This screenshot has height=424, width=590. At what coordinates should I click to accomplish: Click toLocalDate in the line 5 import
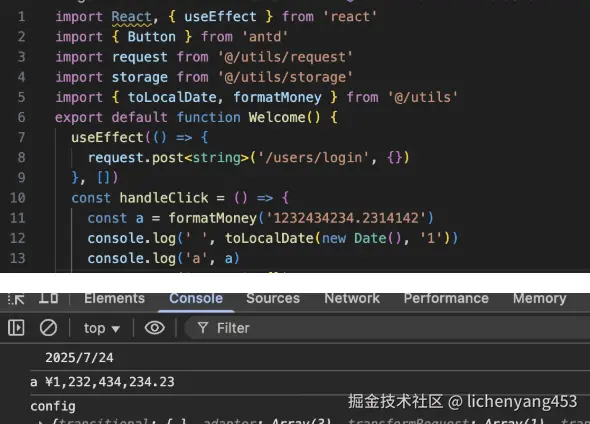(x=172, y=97)
